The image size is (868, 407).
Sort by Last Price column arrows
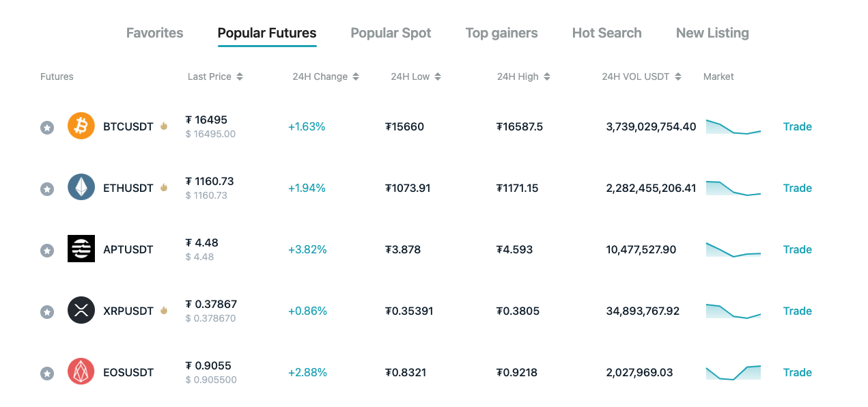click(x=240, y=77)
